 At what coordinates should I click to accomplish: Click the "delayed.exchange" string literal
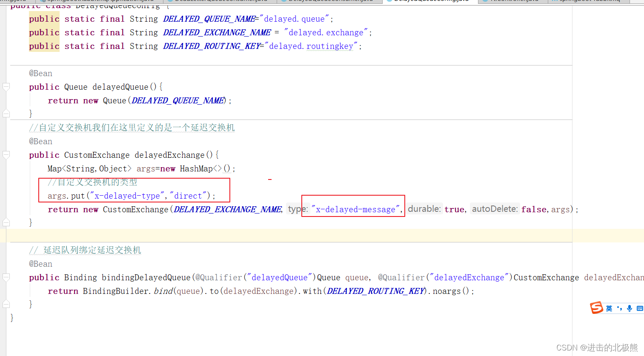pyautogui.click(x=326, y=32)
